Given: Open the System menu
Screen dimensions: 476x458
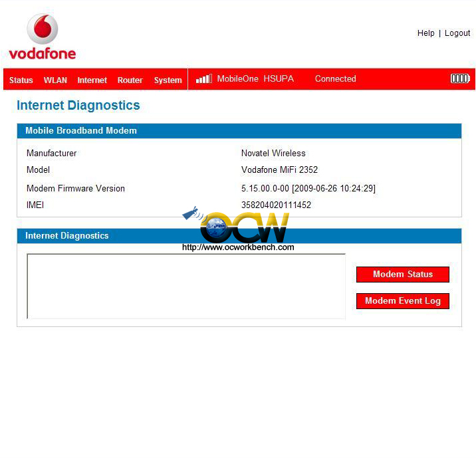Looking at the screenshot, I should [168, 80].
